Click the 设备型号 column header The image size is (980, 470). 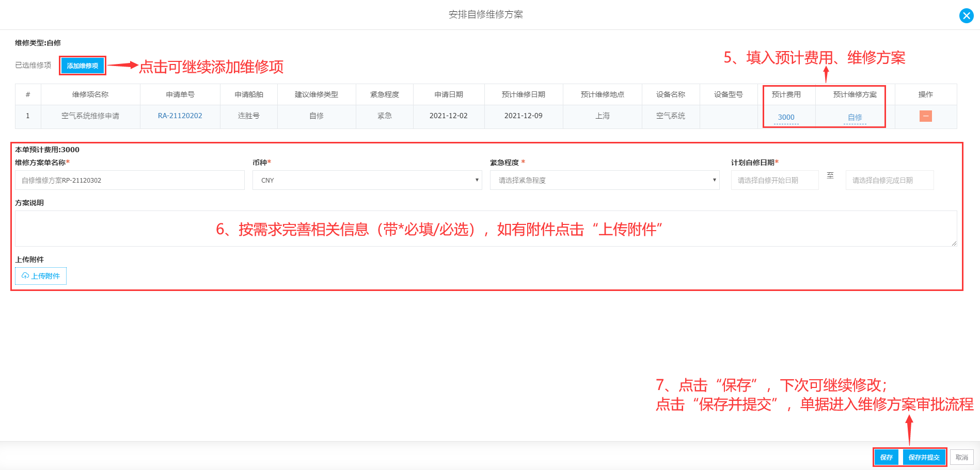click(729, 94)
